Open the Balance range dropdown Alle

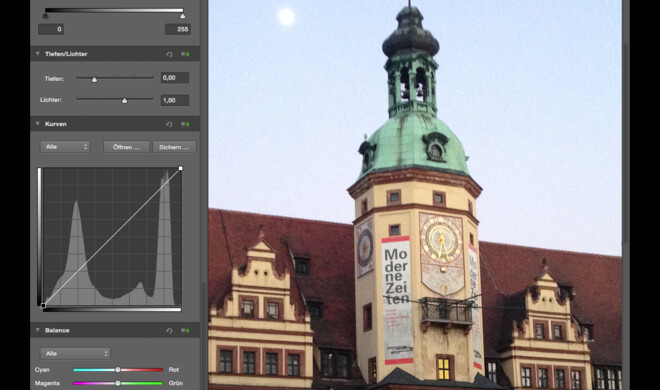click(75, 354)
